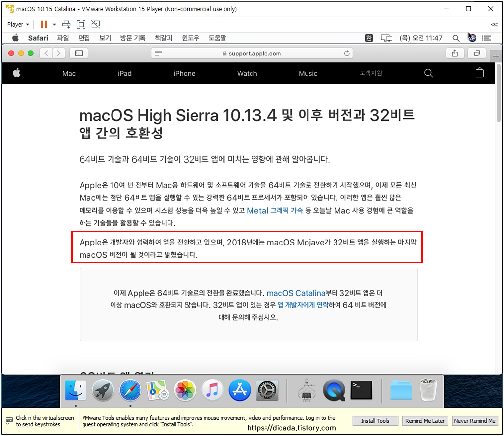504x436 pixels.
Task: Open the 윈도우 menu
Action: point(191,38)
